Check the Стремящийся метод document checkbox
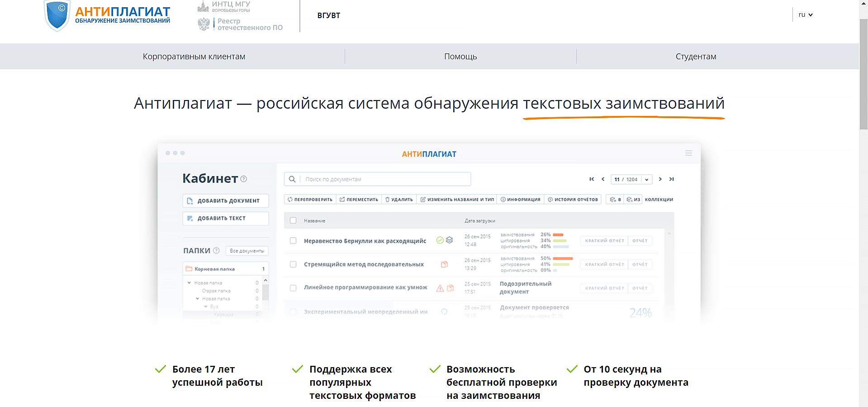The width and height of the screenshot is (868, 407). 293,264
